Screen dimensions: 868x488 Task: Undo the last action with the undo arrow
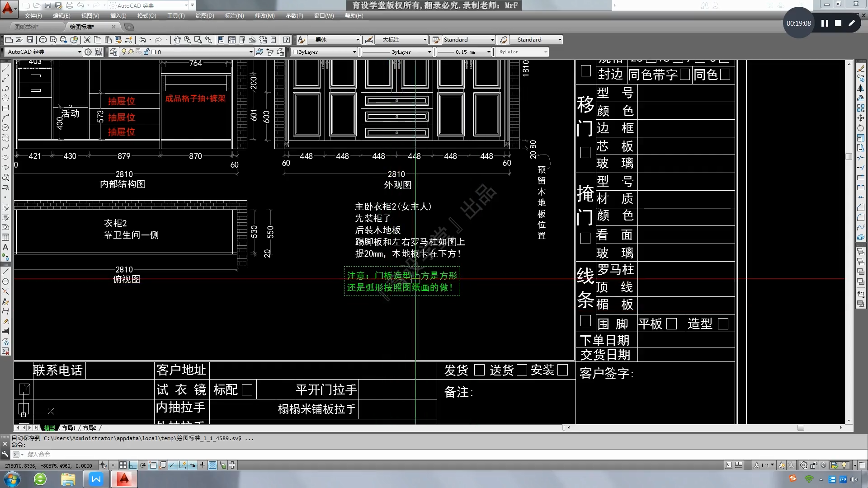(142, 40)
